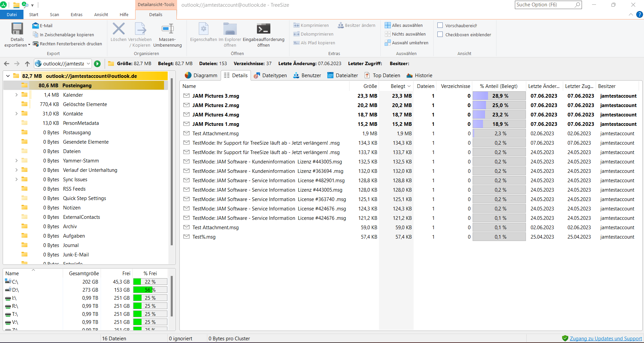Click the 28,9 % bar for JAM Pictures 3
Viewport: 644px width, 343px height.
coord(499,96)
